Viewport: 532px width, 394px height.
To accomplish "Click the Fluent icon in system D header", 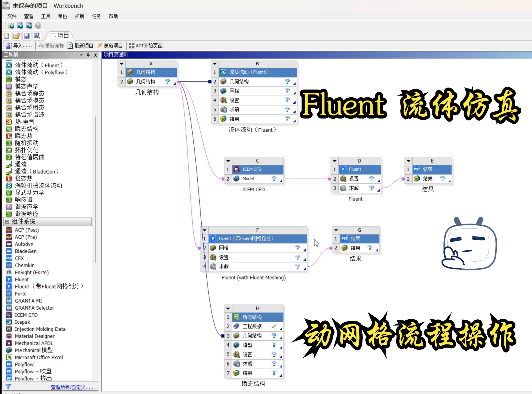I will tap(343, 169).
